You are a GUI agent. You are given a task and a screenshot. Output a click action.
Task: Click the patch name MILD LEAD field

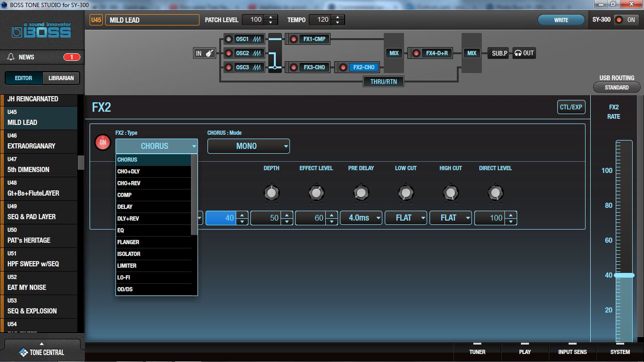click(152, 20)
